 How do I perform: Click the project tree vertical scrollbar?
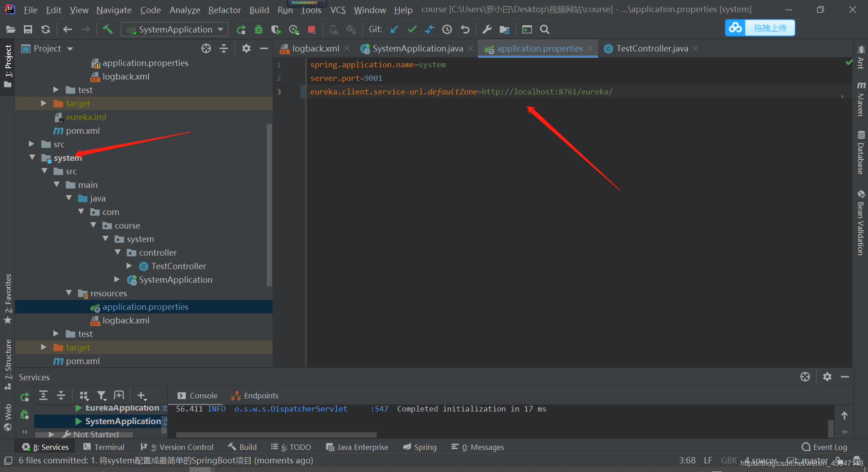[269, 205]
